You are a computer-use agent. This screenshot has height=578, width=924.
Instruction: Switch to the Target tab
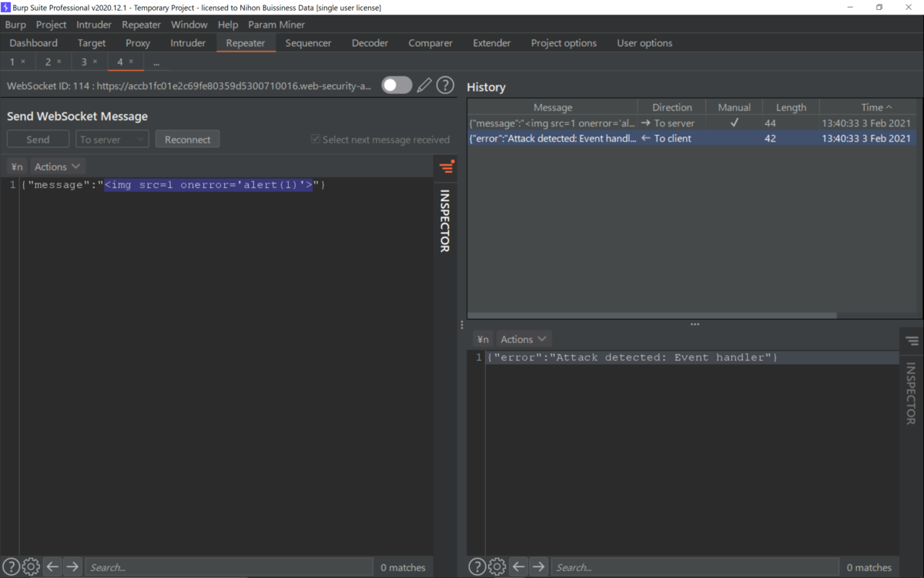(92, 43)
